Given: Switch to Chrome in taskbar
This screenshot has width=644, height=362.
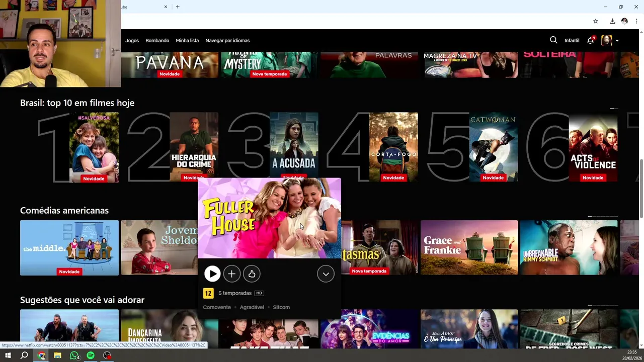Looking at the screenshot, I should [x=42, y=355].
